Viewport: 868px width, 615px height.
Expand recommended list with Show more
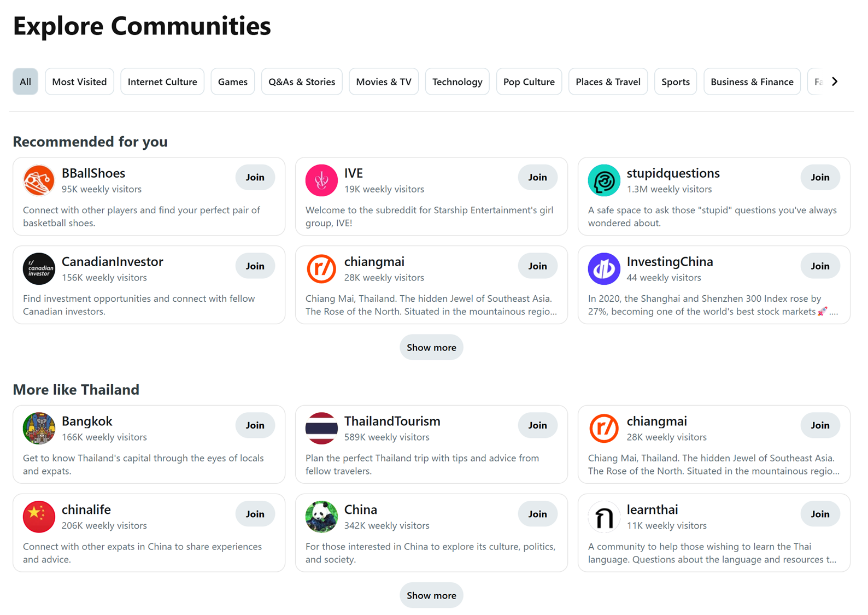(x=431, y=347)
